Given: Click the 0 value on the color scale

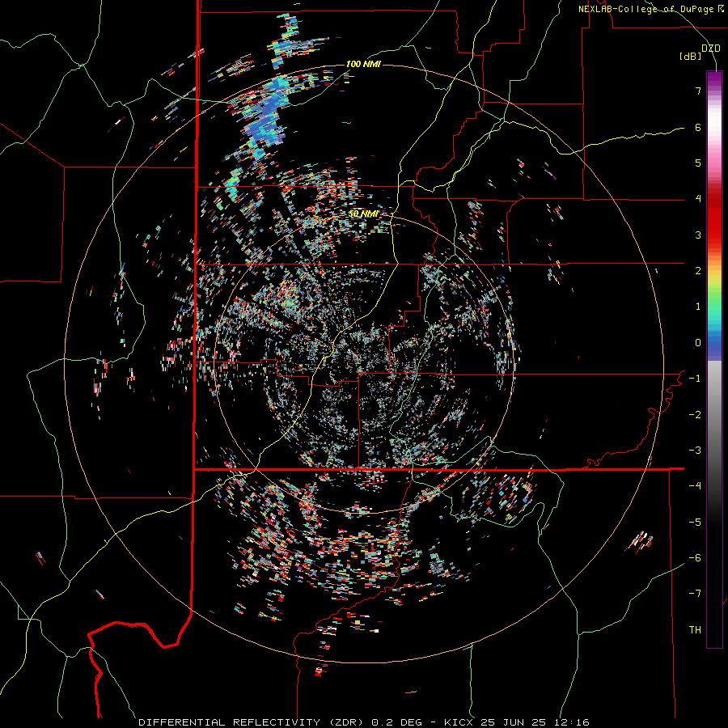Looking at the screenshot, I should pyautogui.click(x=698, y=343).
